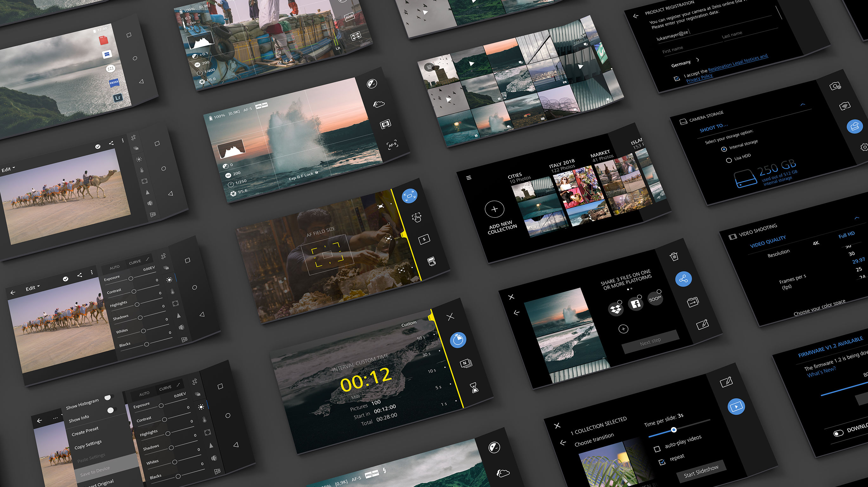Select the 4K resolution option
This screenshot has width=868, height=487.
pos(816,243)
